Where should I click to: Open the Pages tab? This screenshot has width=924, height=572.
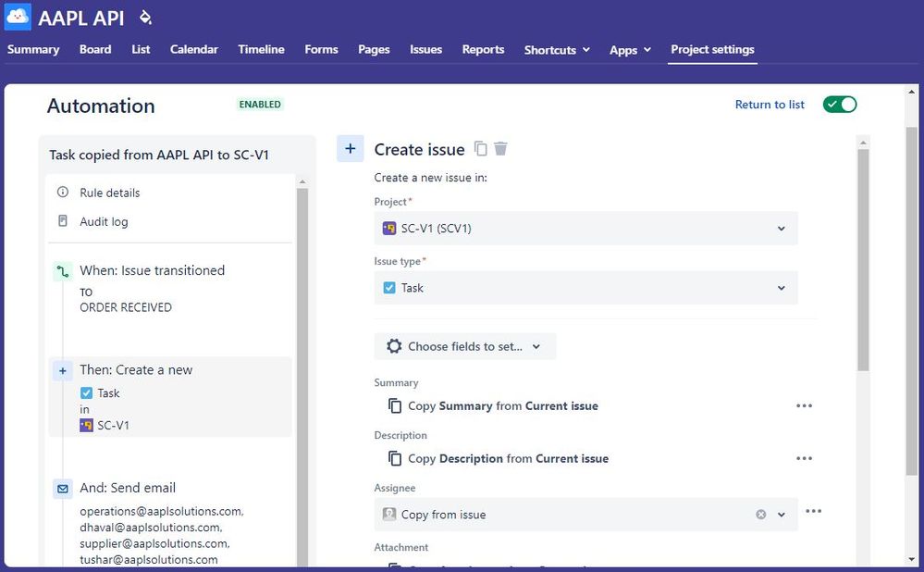374,50
